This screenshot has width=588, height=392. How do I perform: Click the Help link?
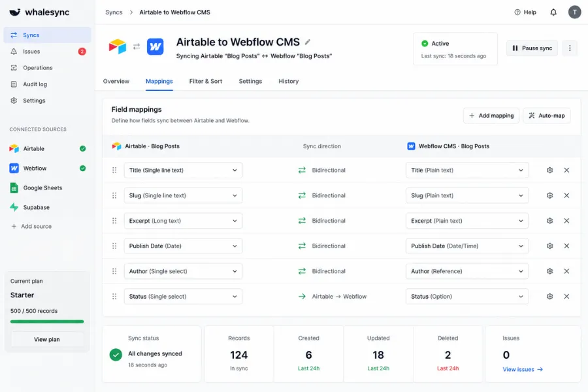tap(525, 12)
